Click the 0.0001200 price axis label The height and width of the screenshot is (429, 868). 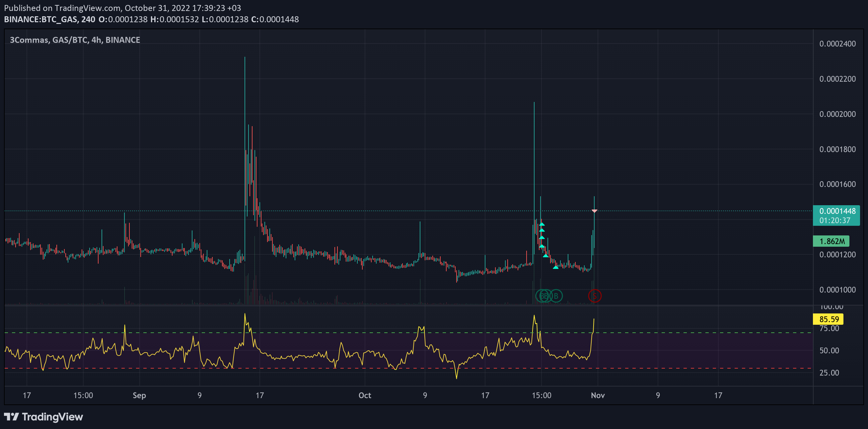coord(837,255)
